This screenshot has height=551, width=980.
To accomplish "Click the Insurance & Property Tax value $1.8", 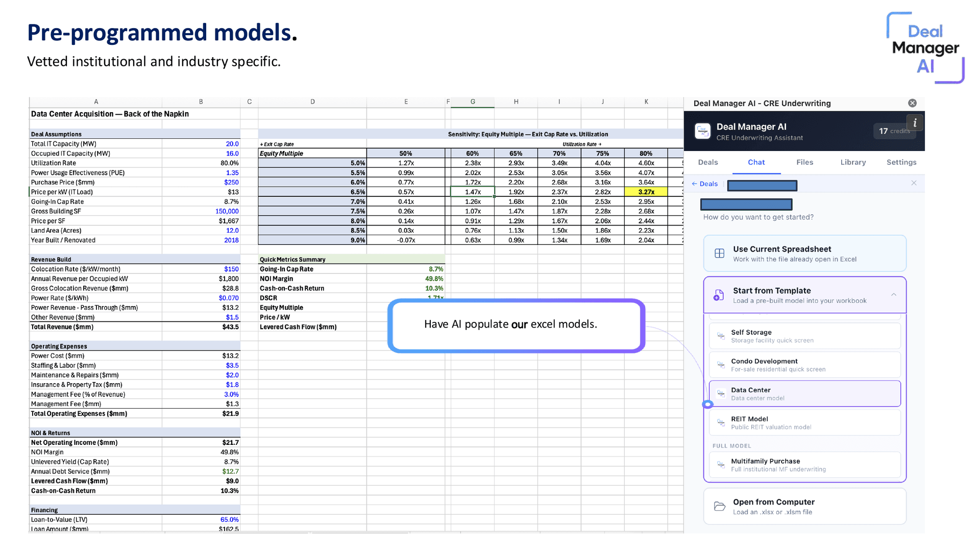I will coord(201,385).
